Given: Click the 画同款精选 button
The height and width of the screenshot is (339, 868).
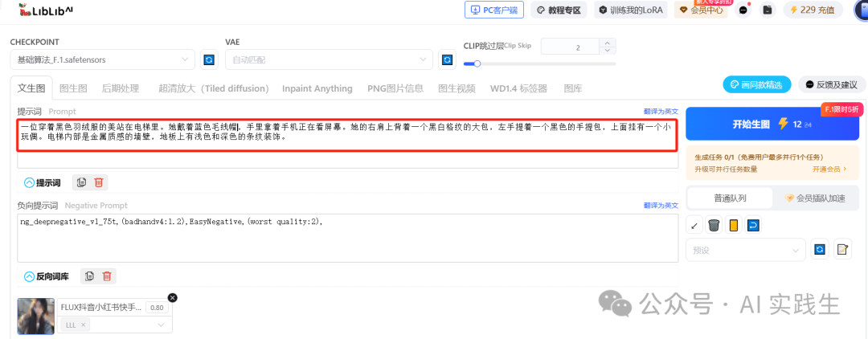Looking at the screenshot, I should [x=757, y=84].
